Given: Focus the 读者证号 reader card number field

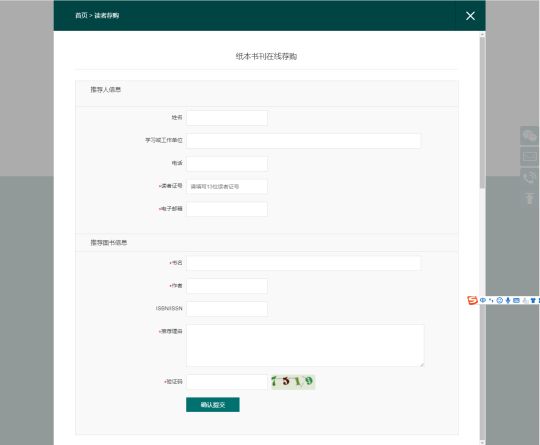Looking at the screenshot, I should point(227,186).
